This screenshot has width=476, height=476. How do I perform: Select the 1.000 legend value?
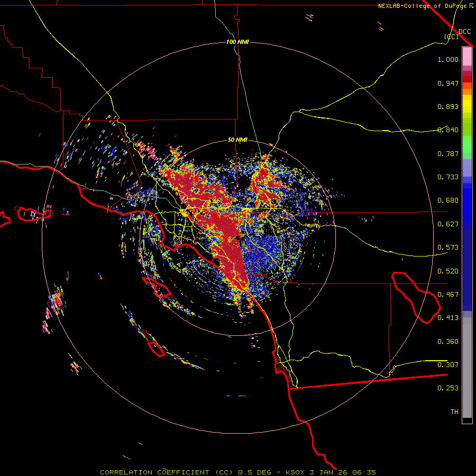448,59
